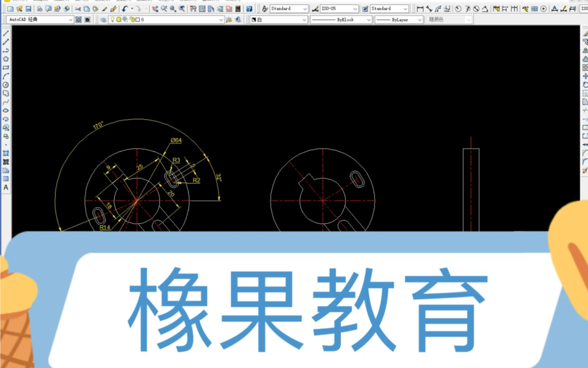Expand the layer 0 dropdown list
The height and width of the screenshot is (368, 588).
pos(221,20)
